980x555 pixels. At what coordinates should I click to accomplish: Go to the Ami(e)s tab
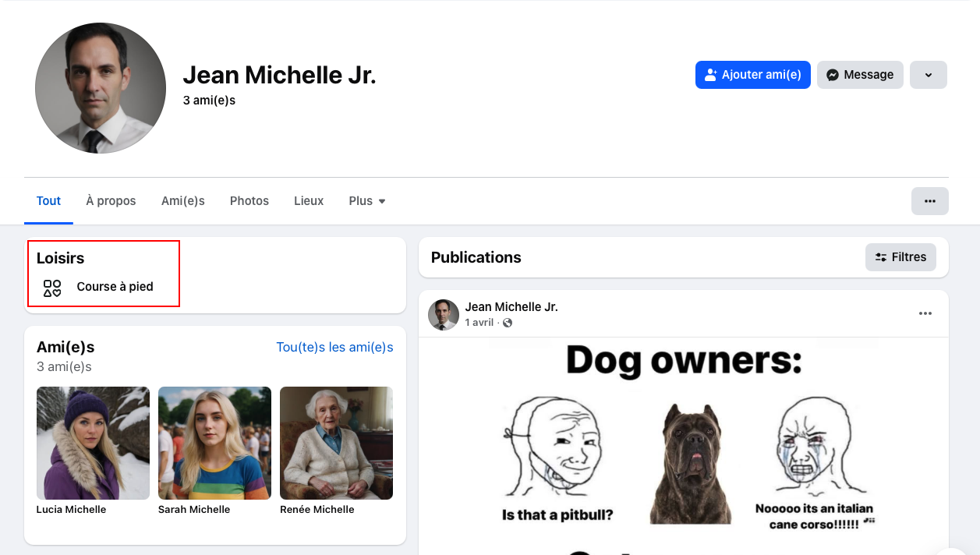click(183, 201)
